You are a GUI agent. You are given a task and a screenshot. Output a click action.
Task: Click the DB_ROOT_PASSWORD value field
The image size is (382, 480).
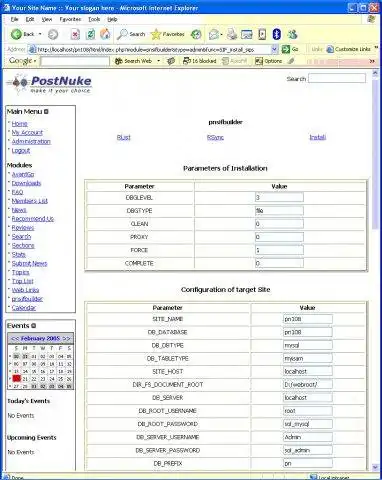point(308,424)
